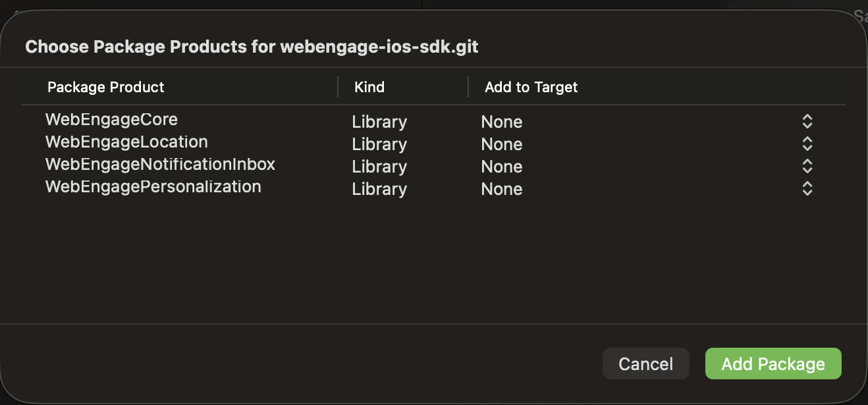The width and height of the screenshot is (868, 405).
Task: Click the Add to Target column header
Action: 531,87
